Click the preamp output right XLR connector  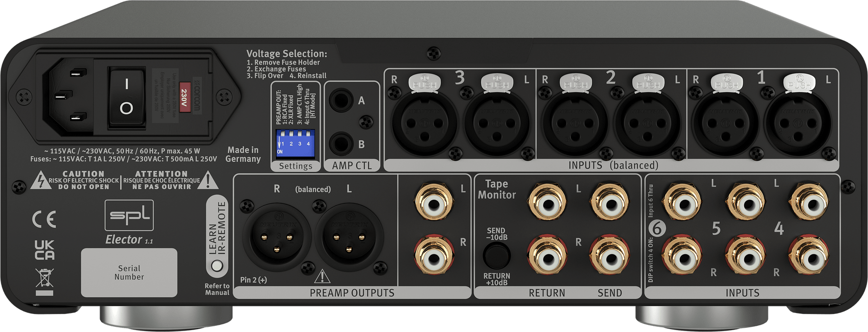coord(277,238)
